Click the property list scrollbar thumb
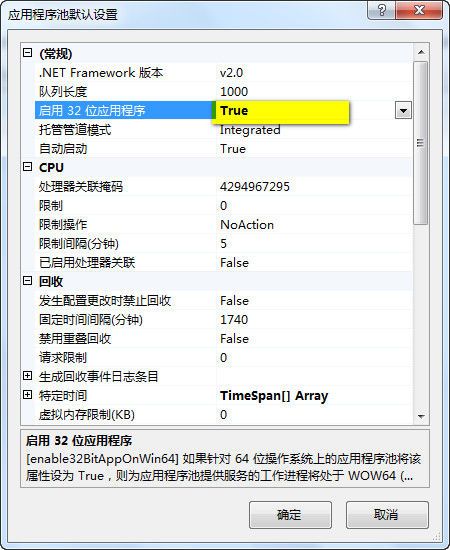 click(421, 143)
